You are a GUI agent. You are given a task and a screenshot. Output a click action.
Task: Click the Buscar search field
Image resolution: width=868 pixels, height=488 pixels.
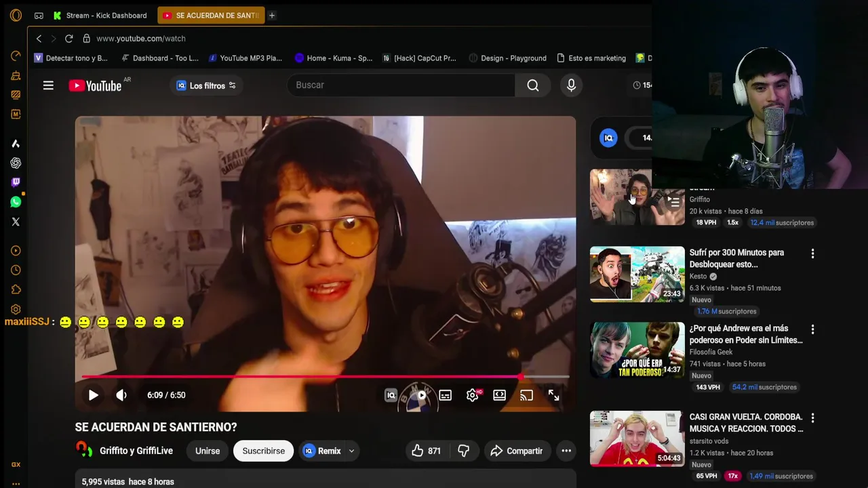(x=400, y=85)
